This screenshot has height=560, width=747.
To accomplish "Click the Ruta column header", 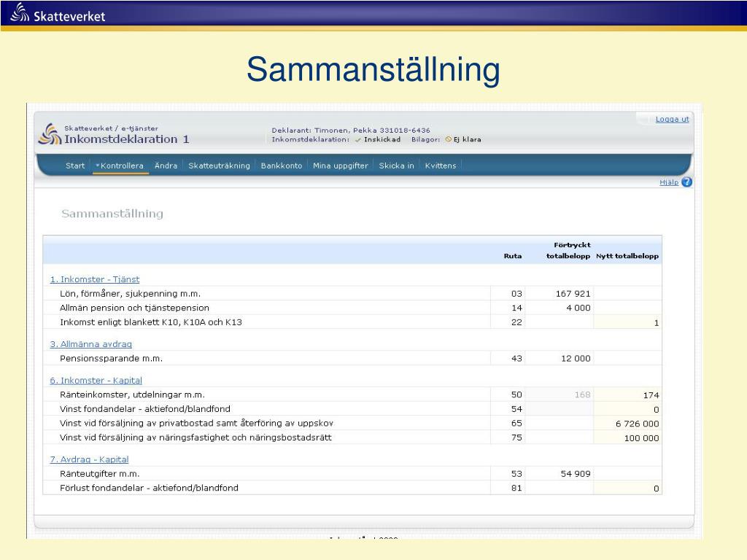I will (513, 256).
